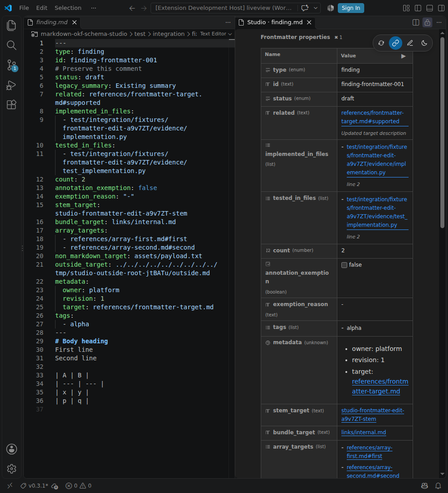Viewport: 448px width, 493px height.
Task: Open the test_implementation.py link under tested_in_files
Action: [377, 212]
